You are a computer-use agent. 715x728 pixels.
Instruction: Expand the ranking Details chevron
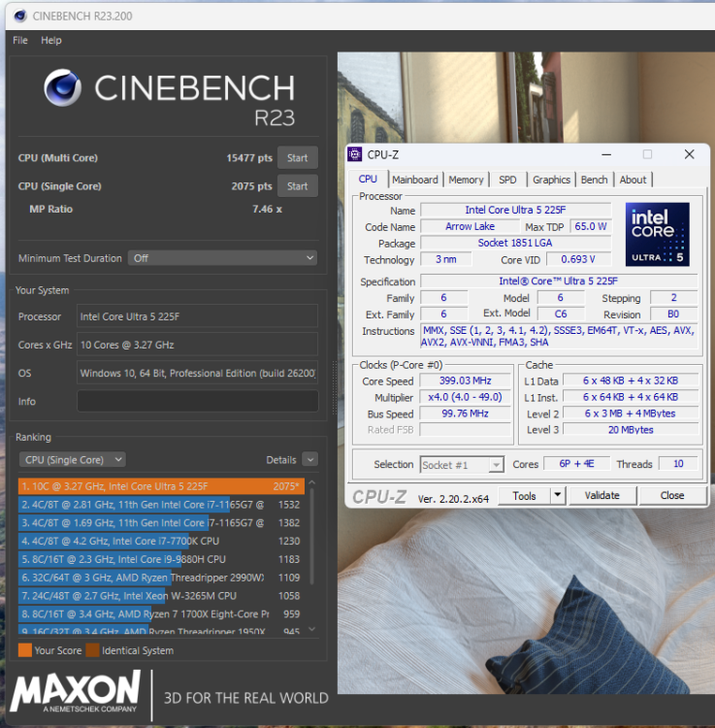pos(309,460)
